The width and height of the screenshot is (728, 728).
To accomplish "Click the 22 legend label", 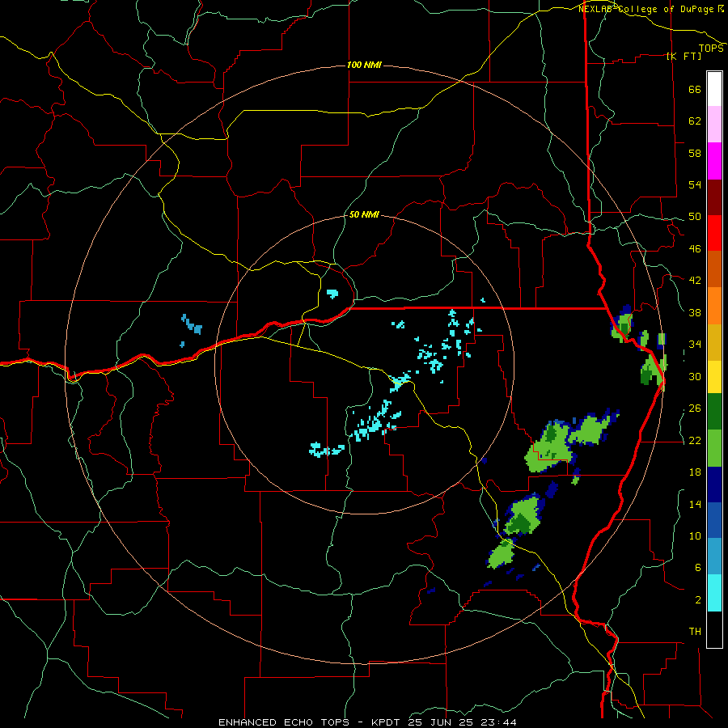I will point(695,441).
